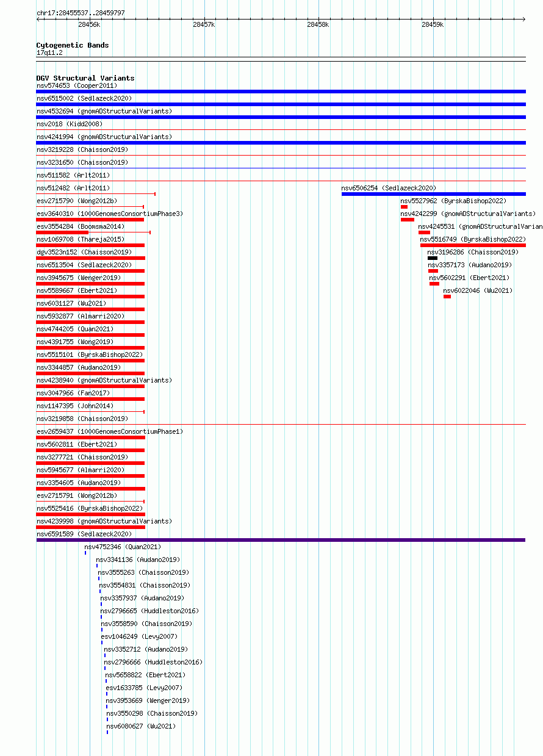Click the nsv4242299 gnomAD variant label

468,214
